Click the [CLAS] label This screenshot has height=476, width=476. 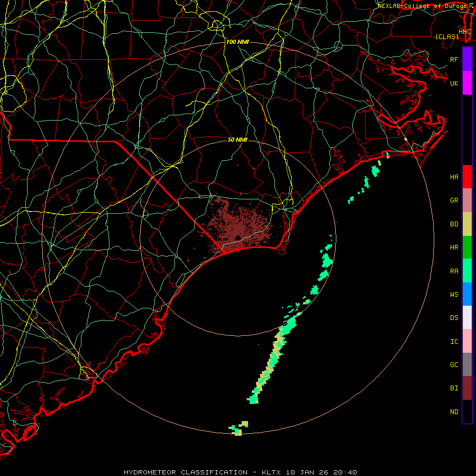[447, 36]
